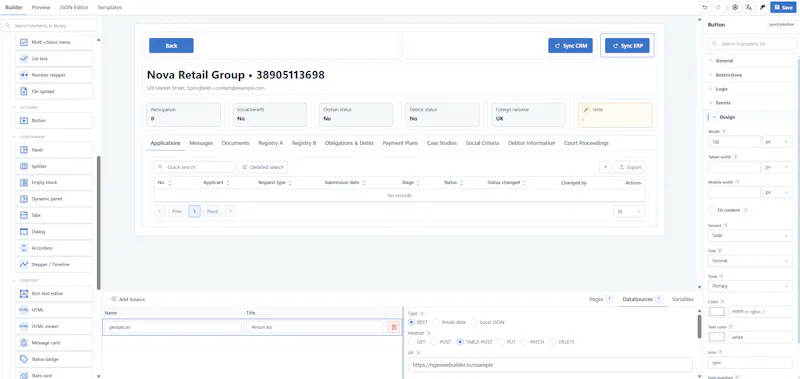Switch to the Preview tab
The height and width of the screenshot is (379, 800).
pos(41,7)
